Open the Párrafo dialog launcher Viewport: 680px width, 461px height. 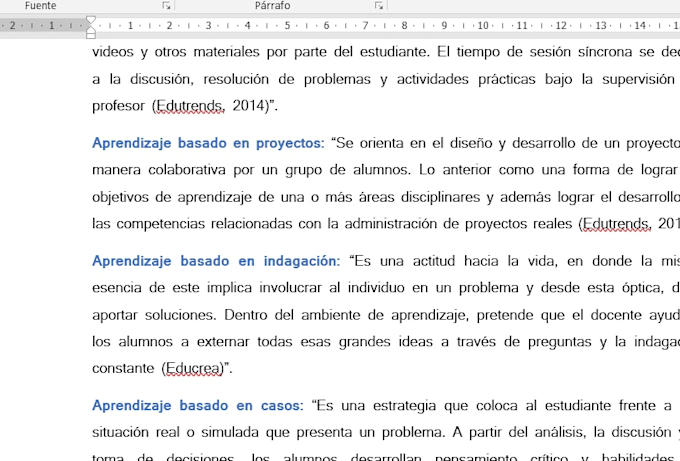coord(379,6)
